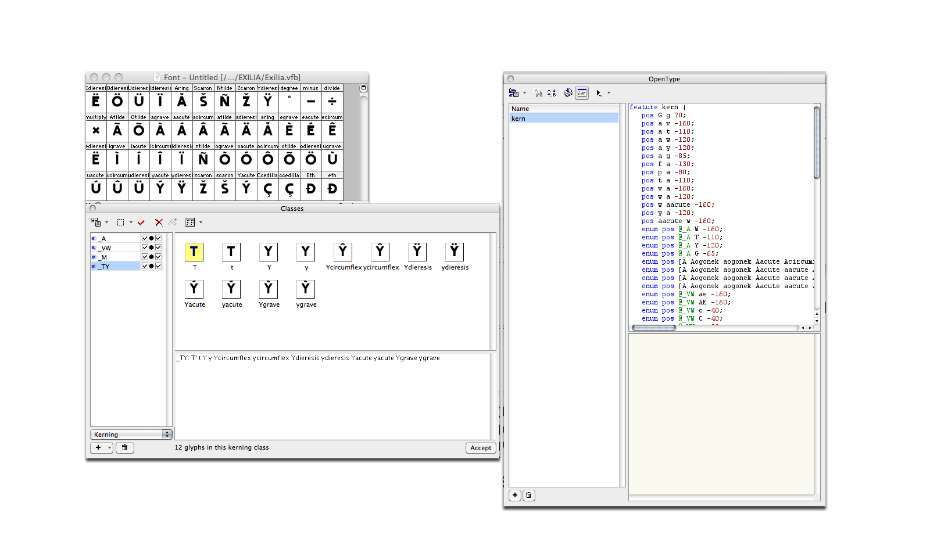Click the table view icon in Classes
Viewport: 930px width, 560px height.
pyautogui.click(x=190, y=222)
